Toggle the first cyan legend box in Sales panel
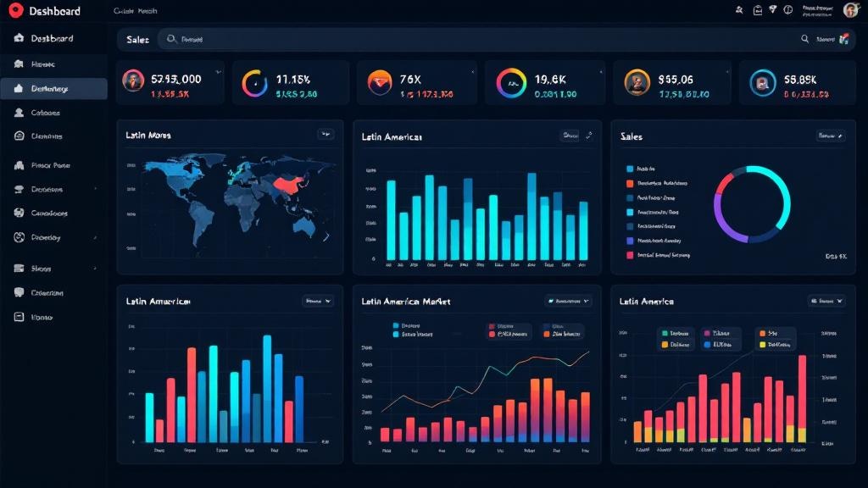 pyautogui.click(x=630, y=169)
